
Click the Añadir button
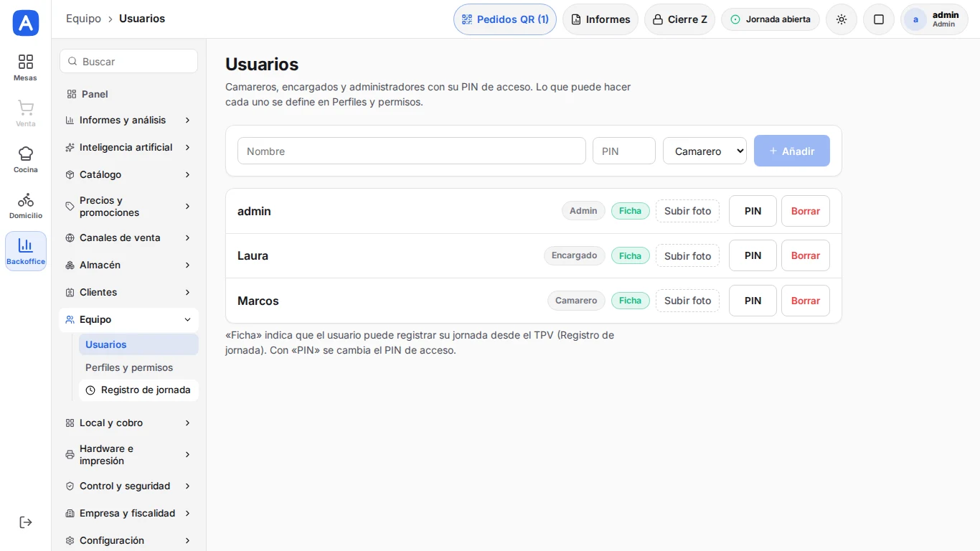pyautogui.click(x=792, y=151)
